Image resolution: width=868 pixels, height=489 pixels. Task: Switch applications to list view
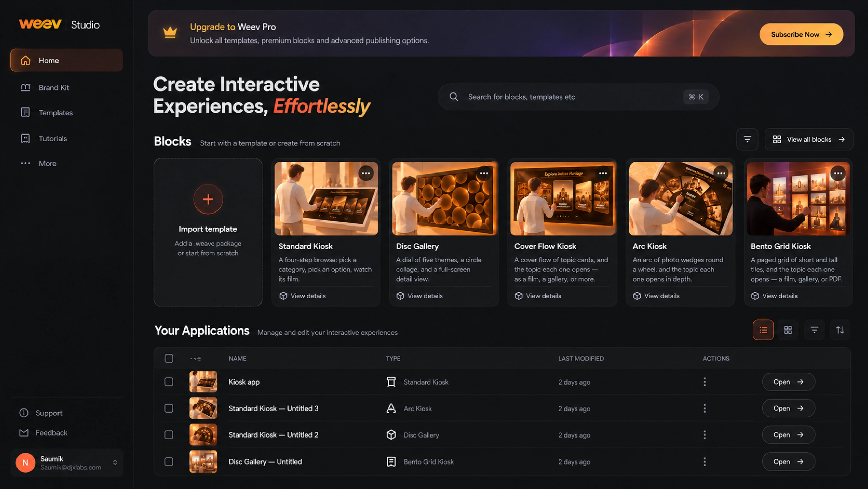tap(763, 330)
